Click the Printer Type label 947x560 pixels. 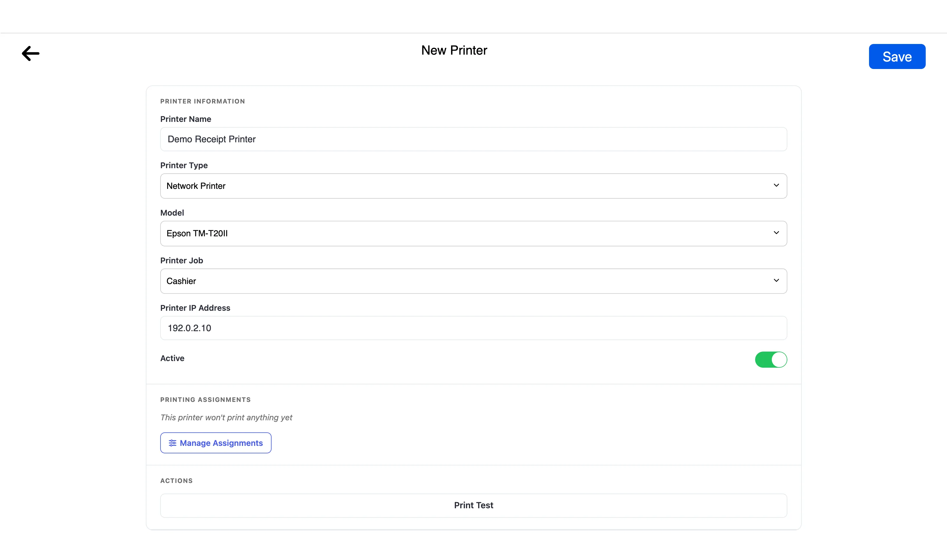coord(184,165)
